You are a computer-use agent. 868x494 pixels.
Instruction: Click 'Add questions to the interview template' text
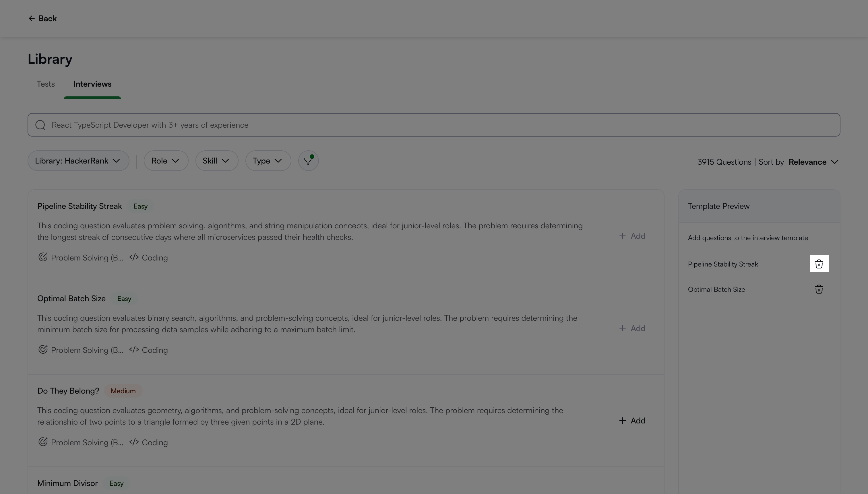point(748,238)
